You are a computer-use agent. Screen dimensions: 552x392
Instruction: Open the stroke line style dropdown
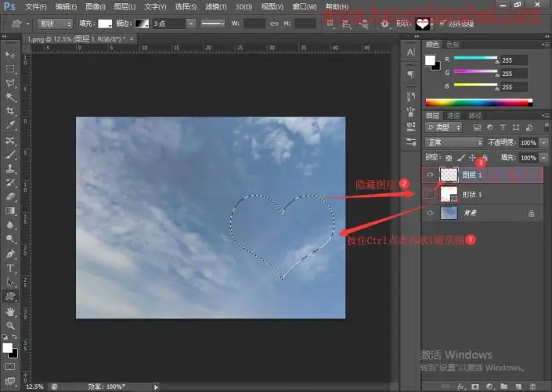pyautogui.click(x=213, y=24)
